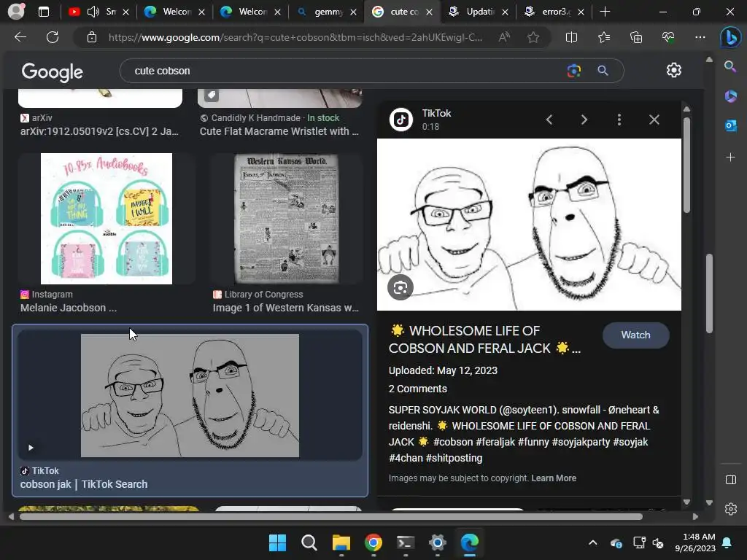Open Microsoft 365 icon in sidebar
Screen dimensions: 747x560
(x=730, y=96)
